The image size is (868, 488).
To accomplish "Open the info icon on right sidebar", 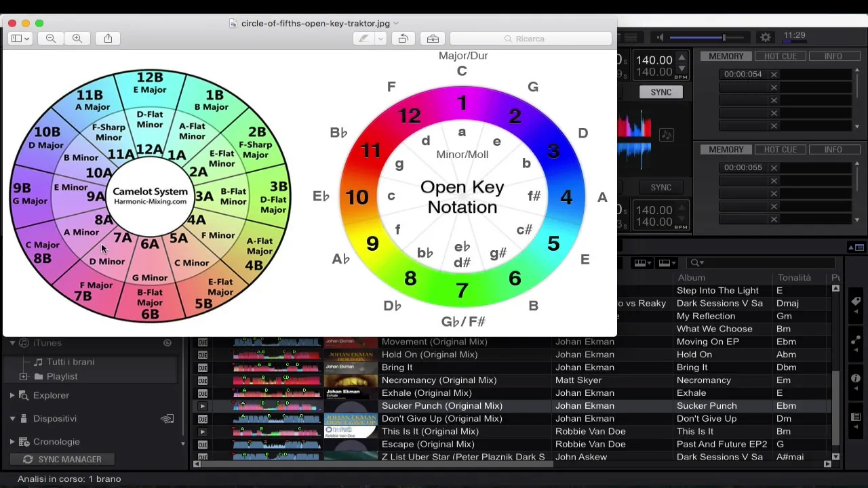I will click(x=856, y=378).
